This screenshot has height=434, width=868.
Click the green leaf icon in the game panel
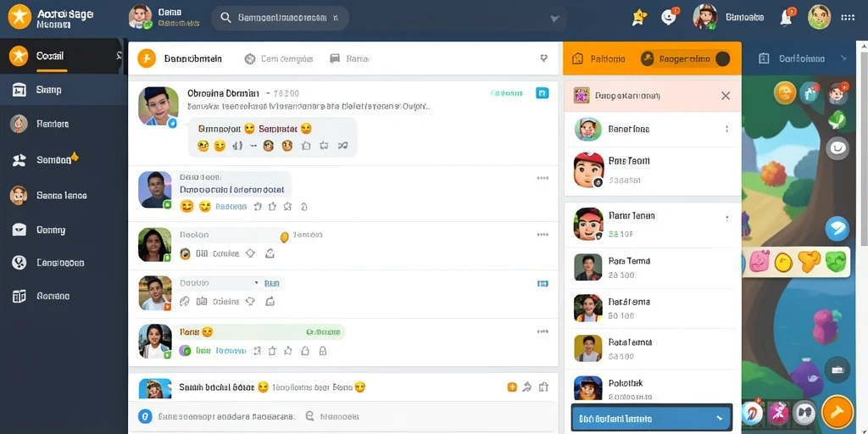tap(837, 119)
